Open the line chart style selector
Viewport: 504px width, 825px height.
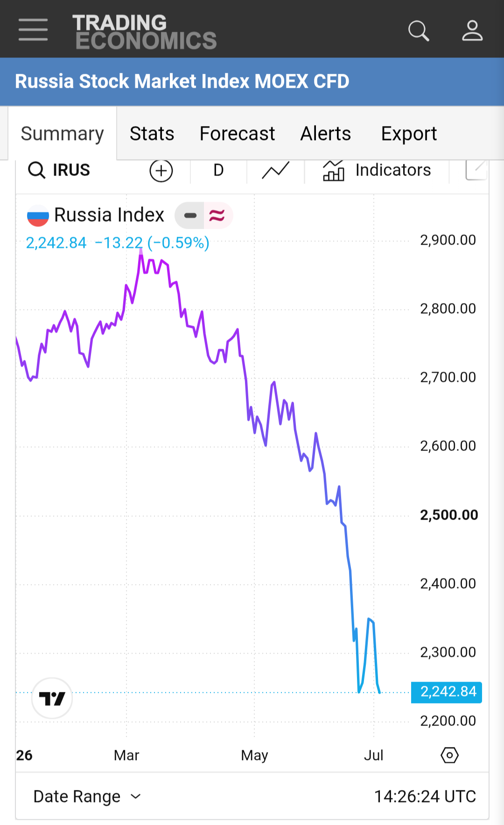276,170
